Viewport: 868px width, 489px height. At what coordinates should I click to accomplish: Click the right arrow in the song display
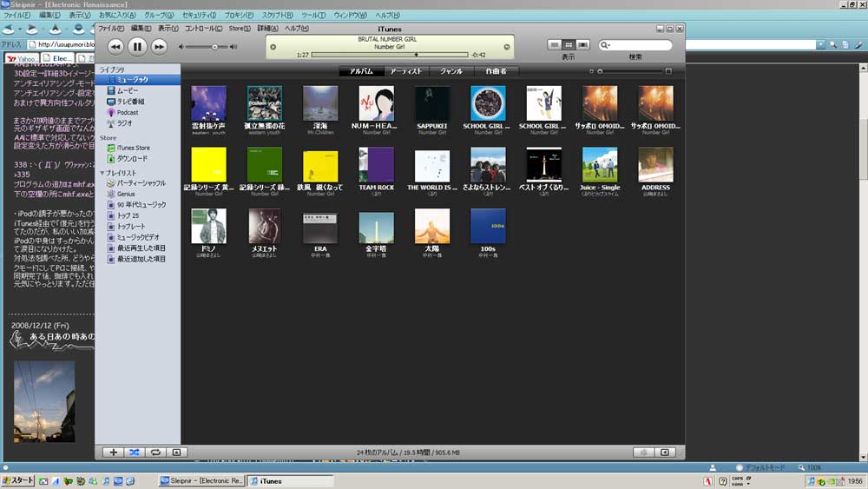[507, 47]
